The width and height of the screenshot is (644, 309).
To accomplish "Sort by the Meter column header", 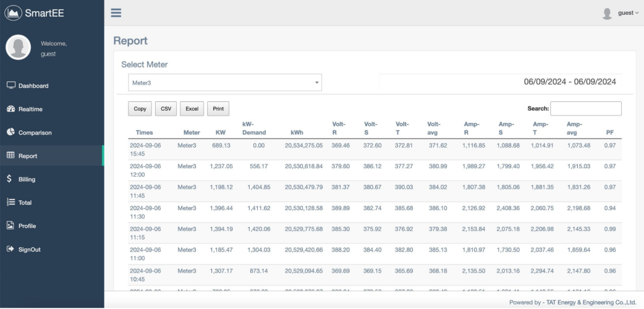I will (192, 132).
